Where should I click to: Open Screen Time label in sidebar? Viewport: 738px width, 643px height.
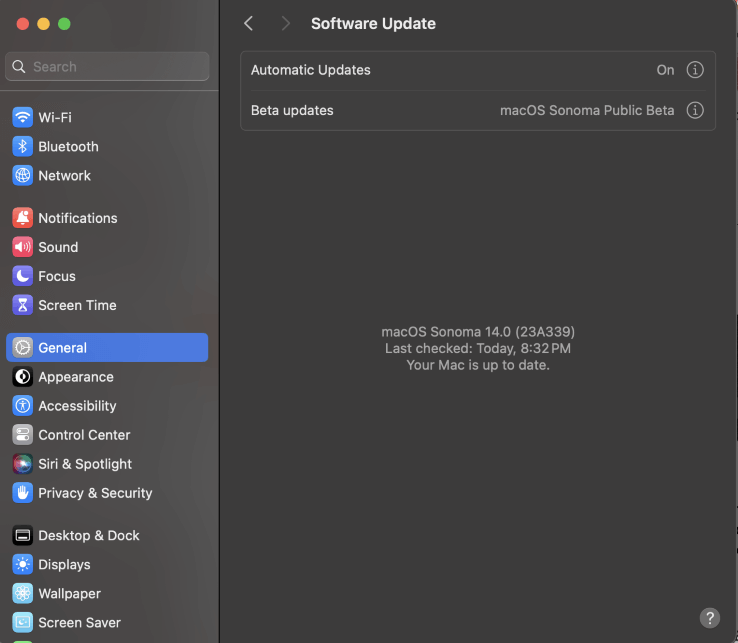point(77,305)
